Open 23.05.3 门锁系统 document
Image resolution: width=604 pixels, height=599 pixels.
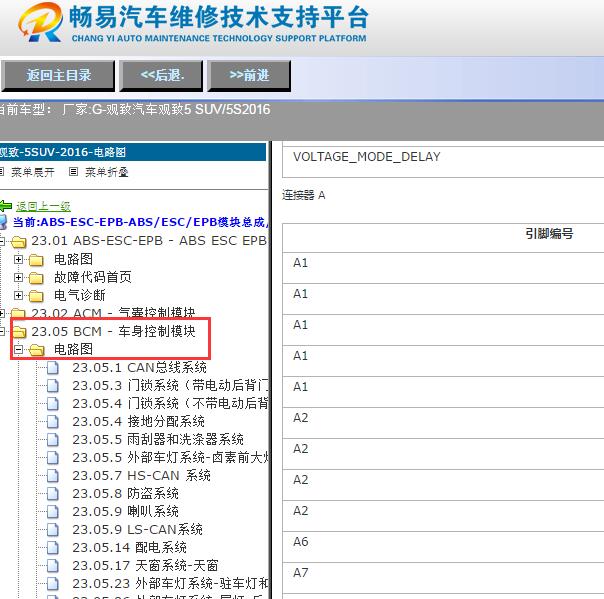(170, 386)
